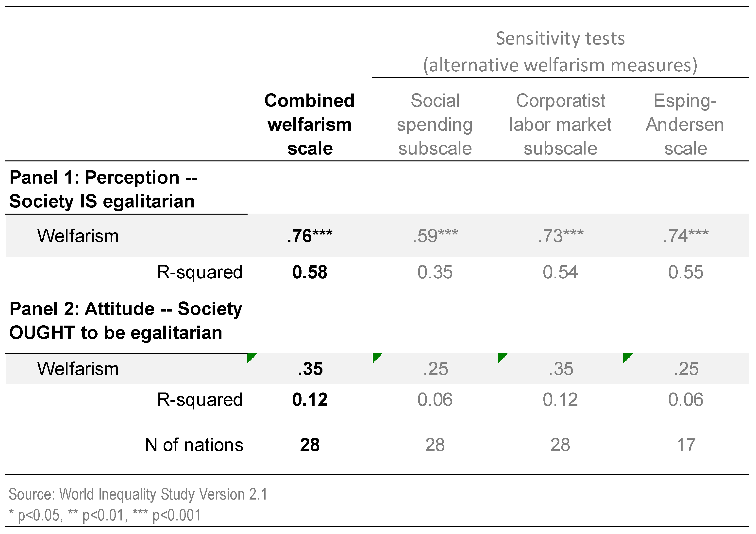The height and width of the screenshot is (534, 756).
Task: Select the bold .76*** coefficient cell
Action: pyautogui.click(x=309, y=236)
